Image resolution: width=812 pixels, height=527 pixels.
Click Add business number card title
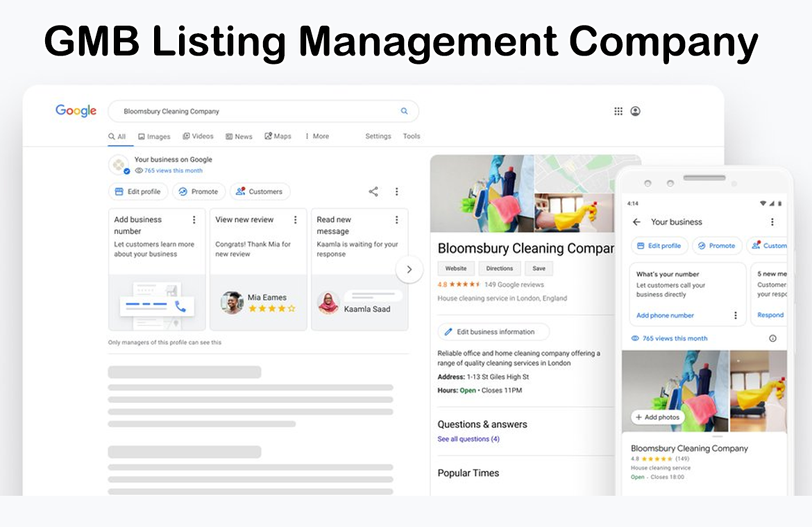(x=137, y=225)
